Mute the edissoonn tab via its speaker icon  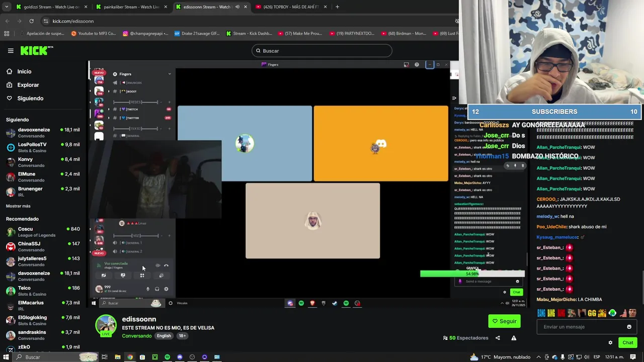[237, 7]
